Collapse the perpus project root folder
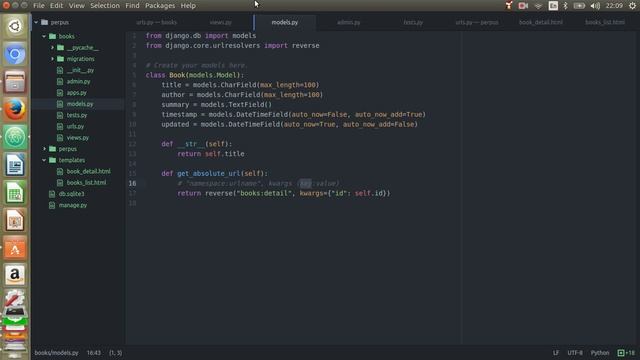Screen dimensions: 640x360 pos(36,22)
